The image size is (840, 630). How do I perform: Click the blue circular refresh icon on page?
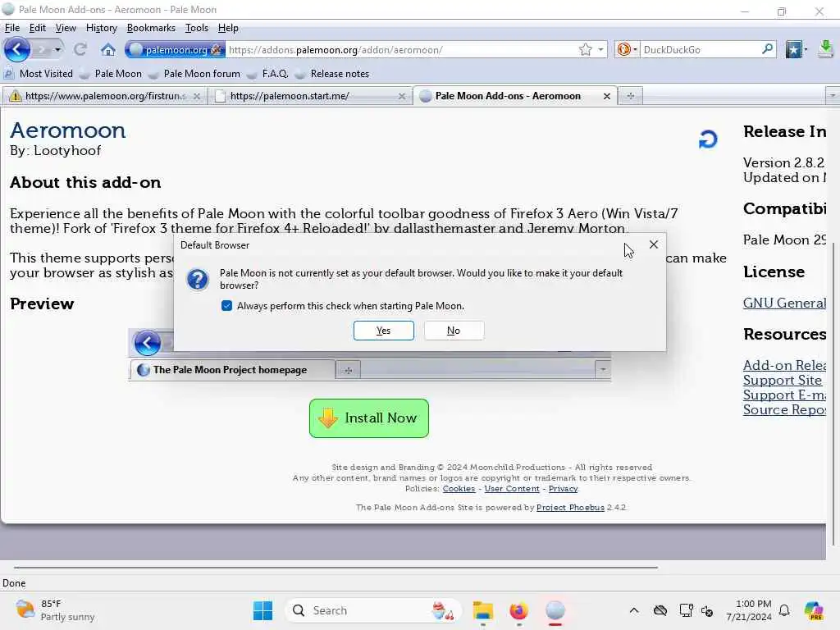pos(708,139)
